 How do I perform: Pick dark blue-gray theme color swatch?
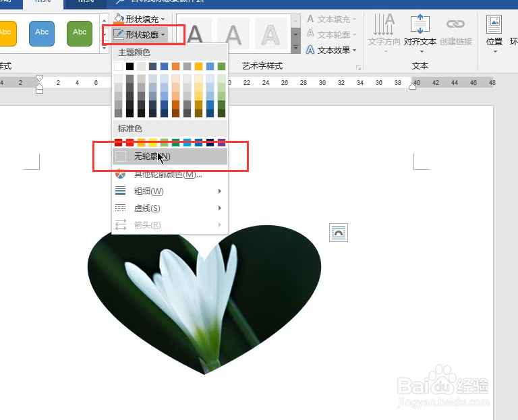tap(152, 66)
